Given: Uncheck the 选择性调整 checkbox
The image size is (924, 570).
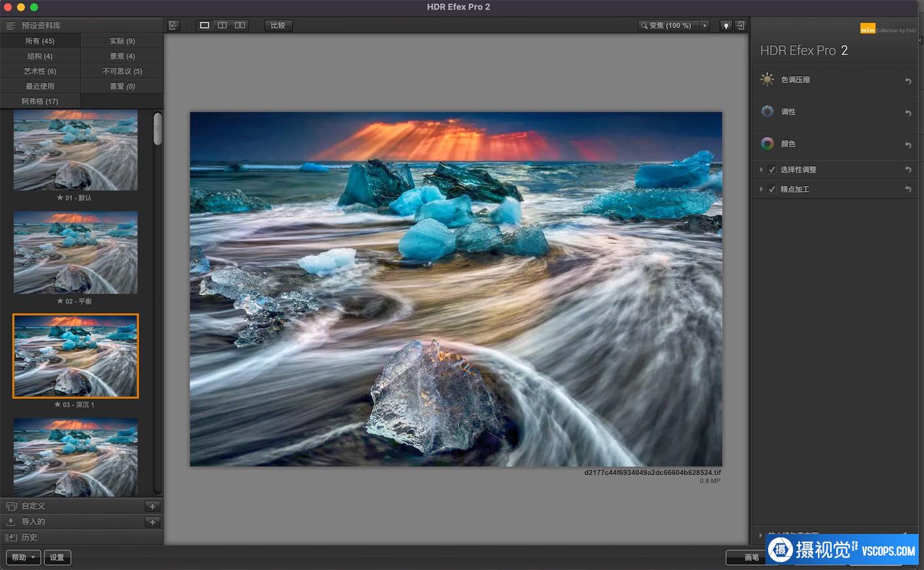Looking at the screenshot, I should point(772,170).
